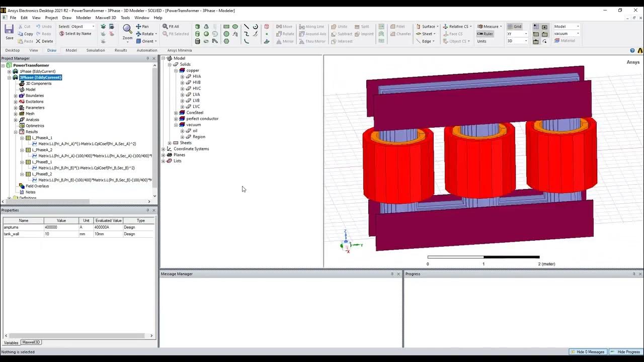Close the Message Manager panel

398,274
